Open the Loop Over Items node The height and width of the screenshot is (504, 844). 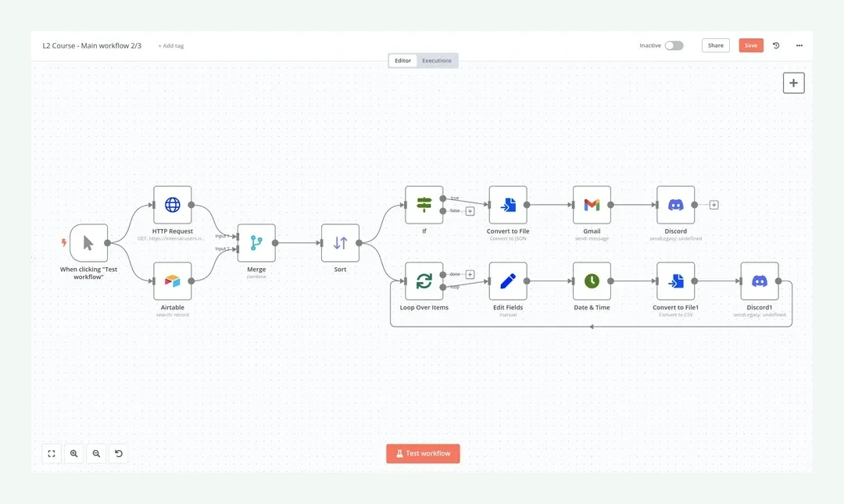pyautogui.click(x=424, y=281)
